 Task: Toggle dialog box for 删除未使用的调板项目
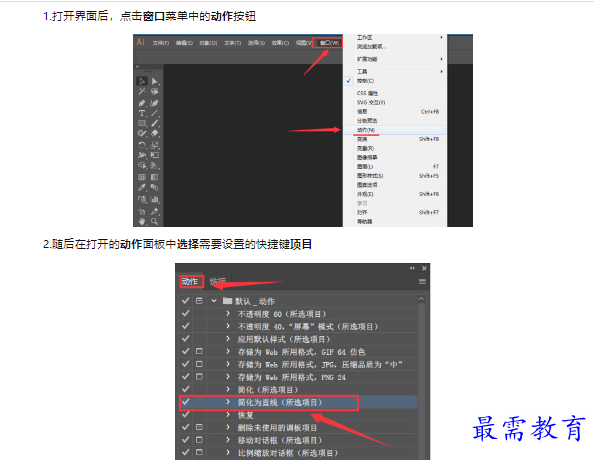click(199, 427)
